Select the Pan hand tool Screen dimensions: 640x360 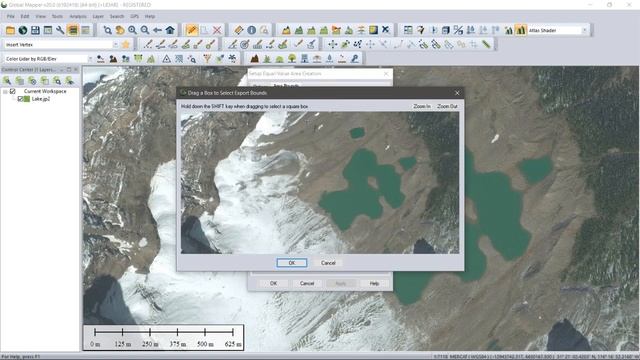point(120,30)
